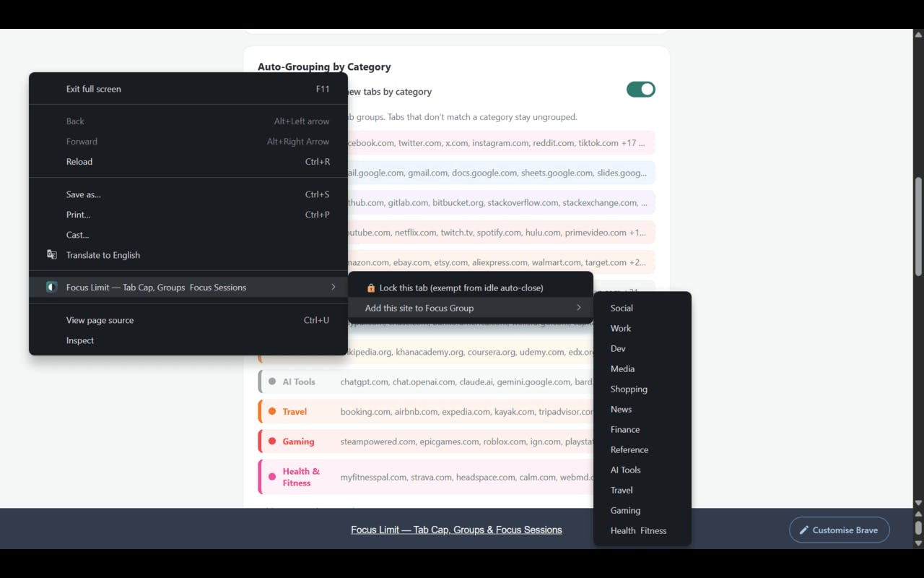Click the page scrollbar up arrow
The image size is (924, 578).
(918, 35)
